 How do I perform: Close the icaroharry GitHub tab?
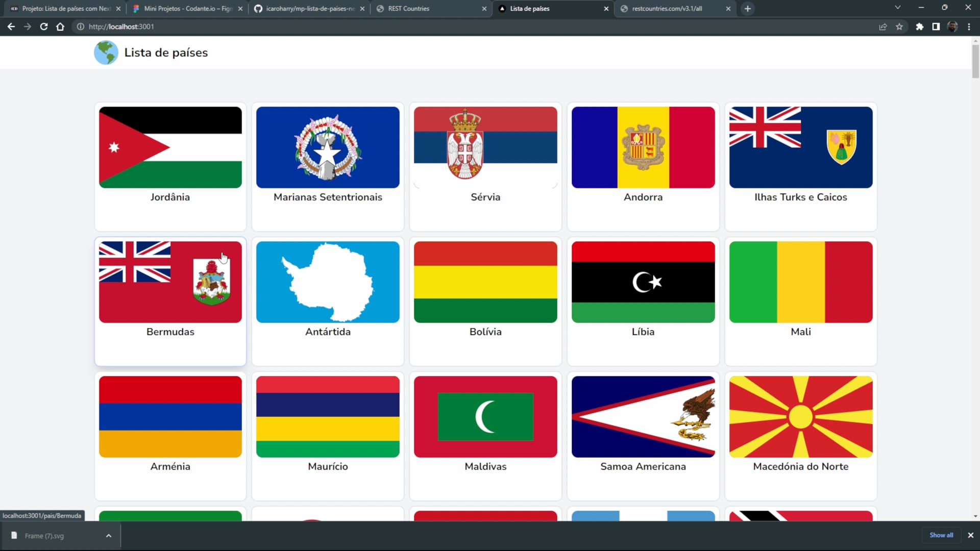coord(362,9)
